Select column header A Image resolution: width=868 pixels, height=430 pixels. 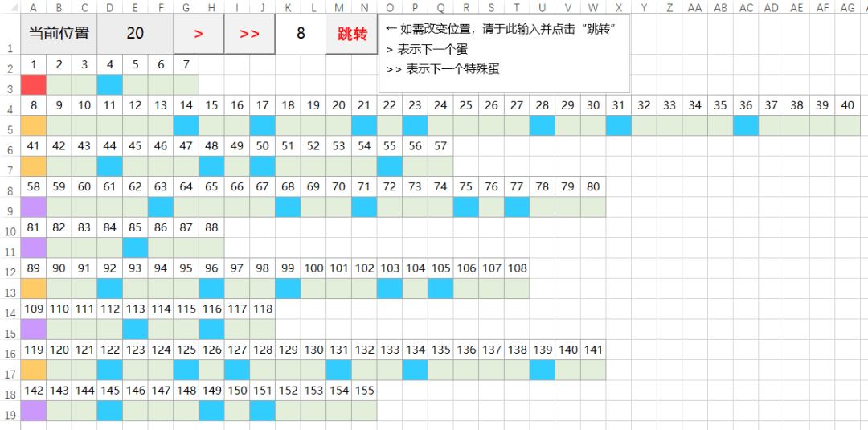click(34, 6)
